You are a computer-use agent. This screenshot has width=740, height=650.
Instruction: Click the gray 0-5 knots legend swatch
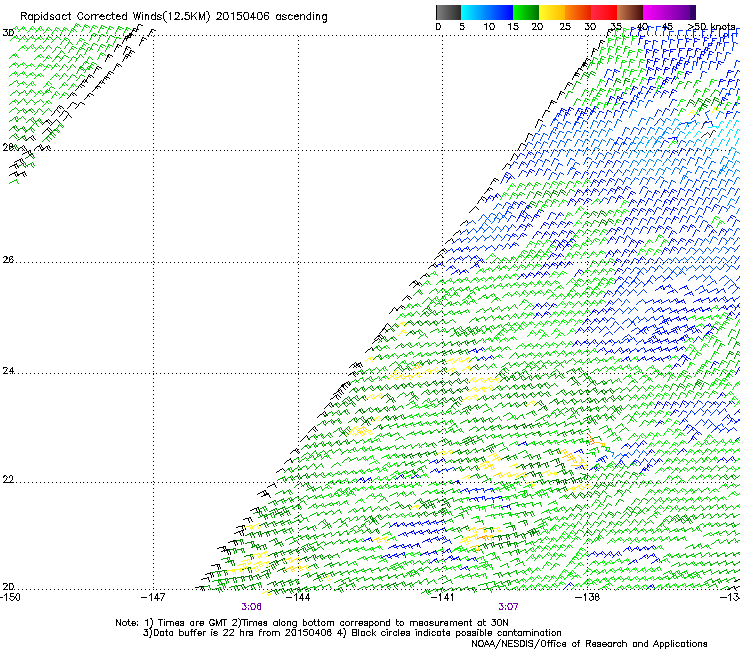point(448,12)
